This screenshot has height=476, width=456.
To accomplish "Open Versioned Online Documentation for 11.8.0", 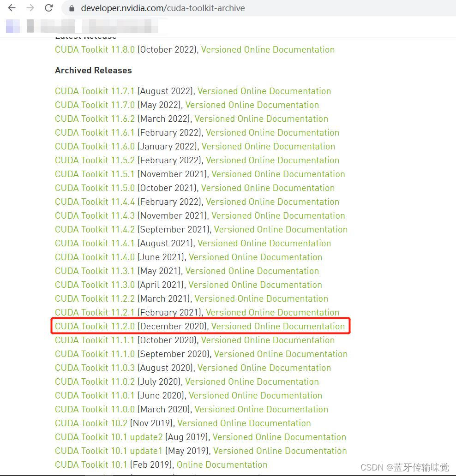I will pyautogui.click(x=268, y=49).
